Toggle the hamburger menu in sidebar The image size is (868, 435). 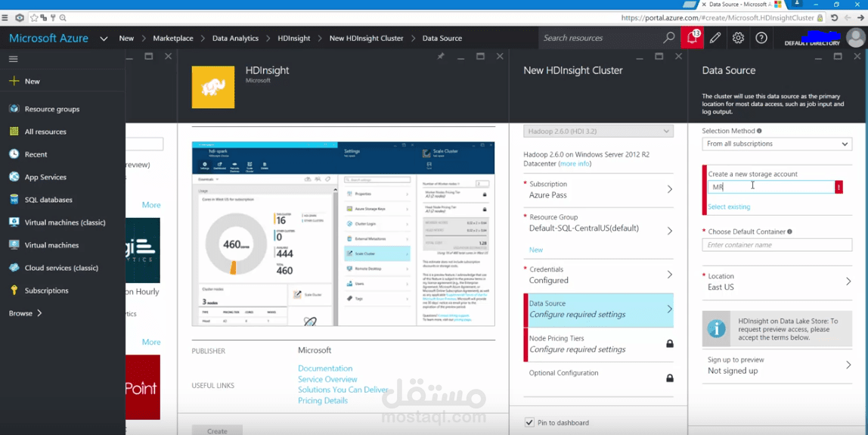14,59
